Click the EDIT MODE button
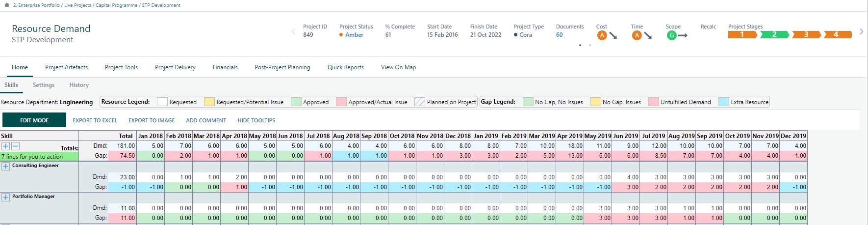Viewport: 868px width, 225px height. point(34,120)
